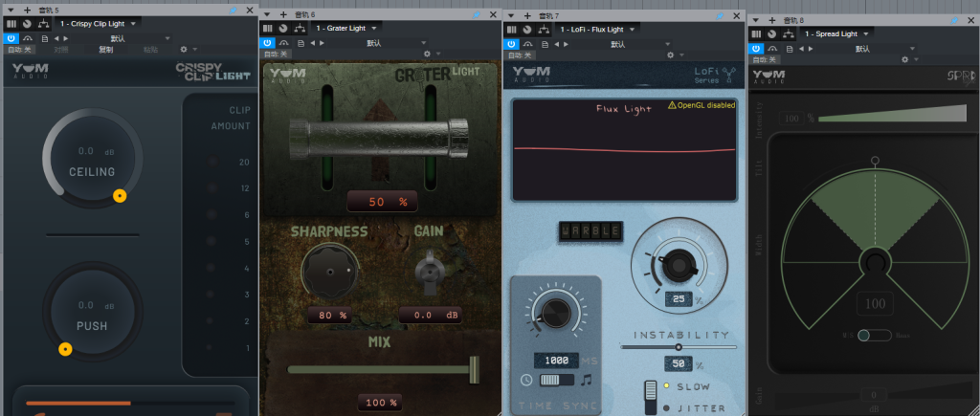Image resolution: width=980 pixels, height=416 pixels.
Task: Open the gear settings in Crispy Clip Light window
Action: pyautogui.click(x=184, y=50)
